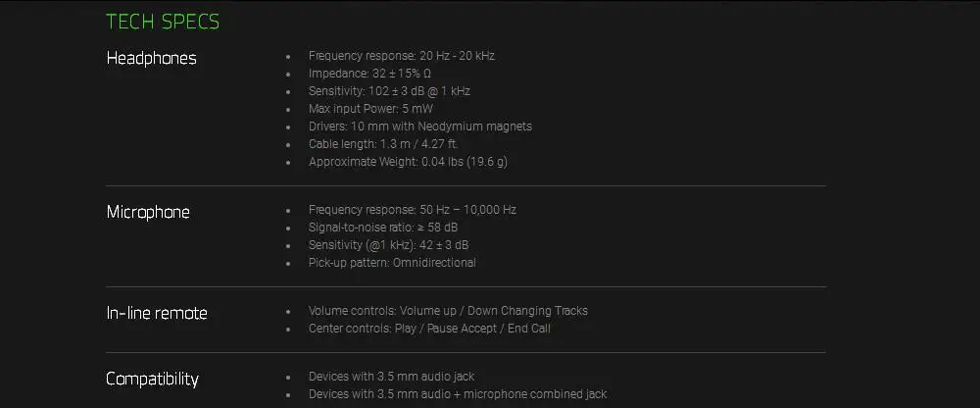
Task: Click the Frequency response 20 Hz - 20 kHz line
Action: pyautogui.click(x=401, y=56)
